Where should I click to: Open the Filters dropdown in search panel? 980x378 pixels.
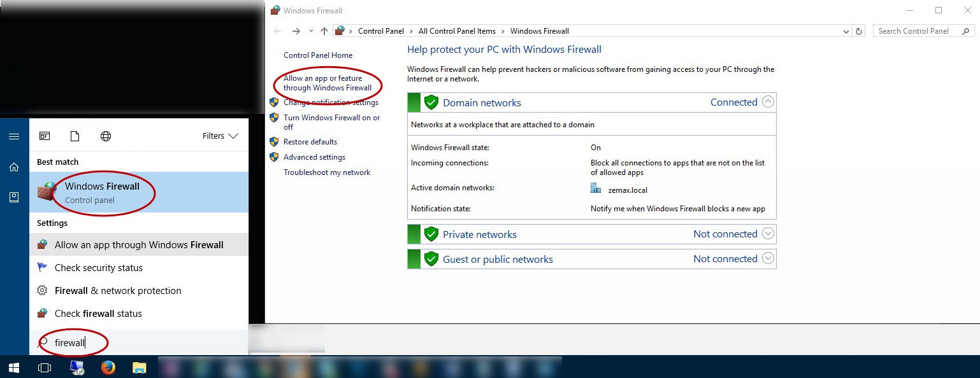220,136
